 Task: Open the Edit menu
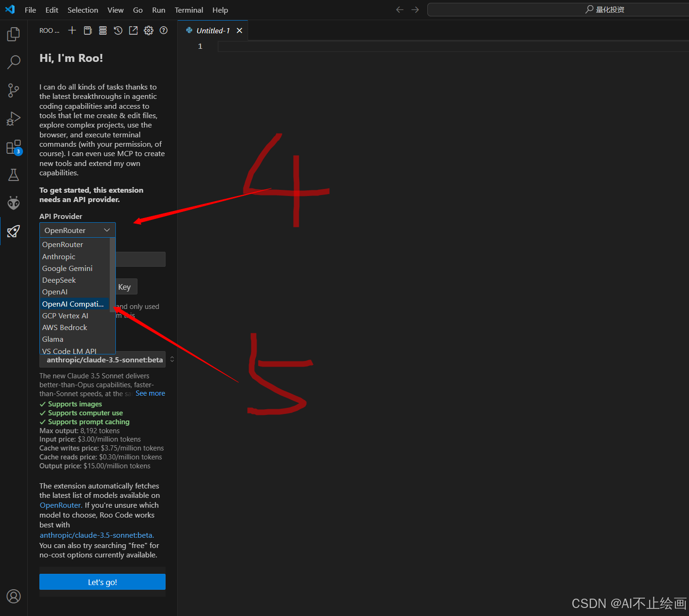tap(52, 10)
